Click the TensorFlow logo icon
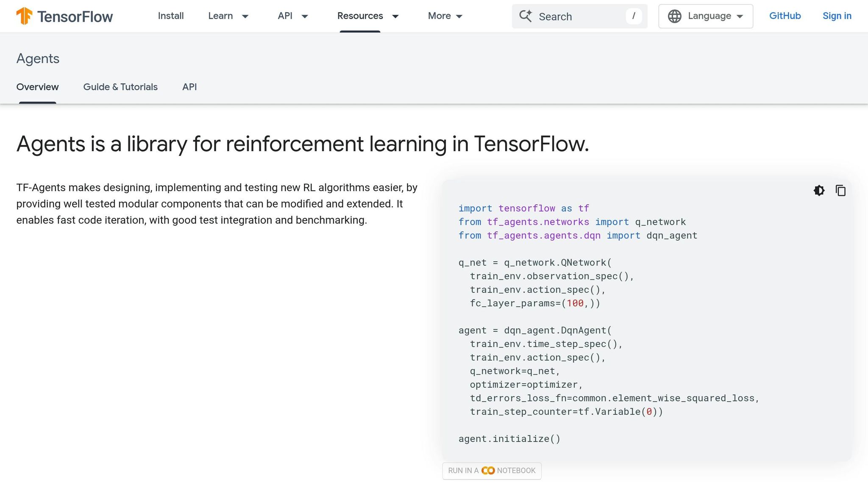 tap(24, 16)
